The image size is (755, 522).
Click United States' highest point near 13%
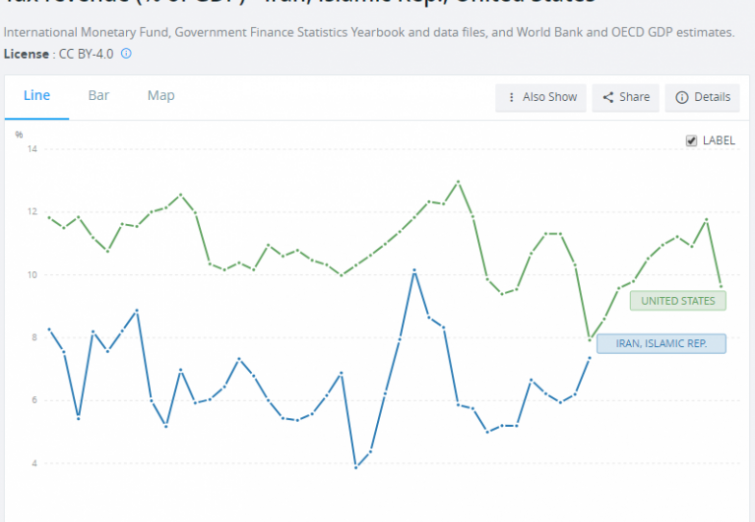click(458, 182)
